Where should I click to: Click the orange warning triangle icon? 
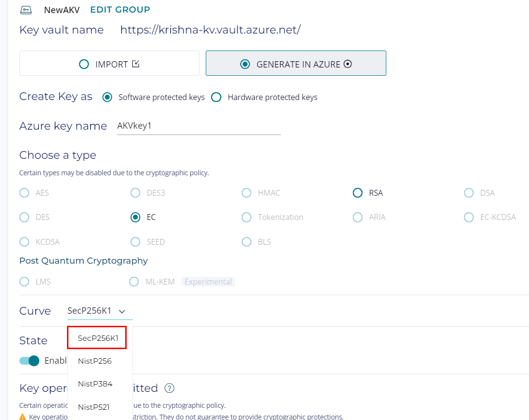tap(22, 417)
